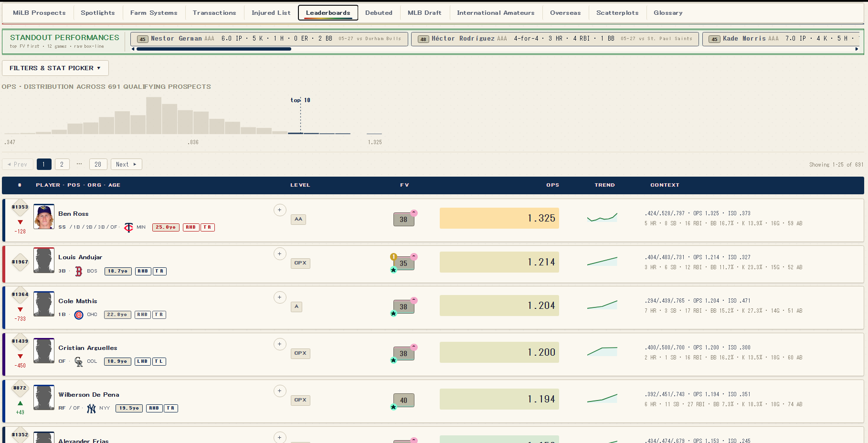Viewport: 868px width, 443px height.
Task: Click the green star under Wilberson De Pena's FV
Action: (393, 407)
